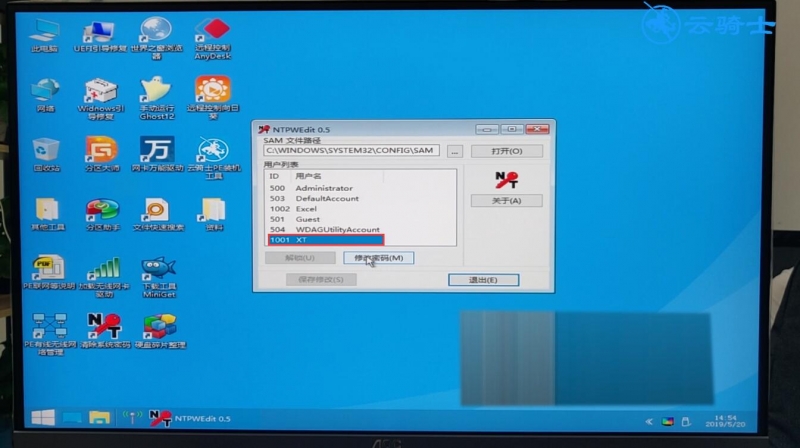Launch UEFI引导修复 shortcut
The image size is (800, 448).
coord(99,36)
